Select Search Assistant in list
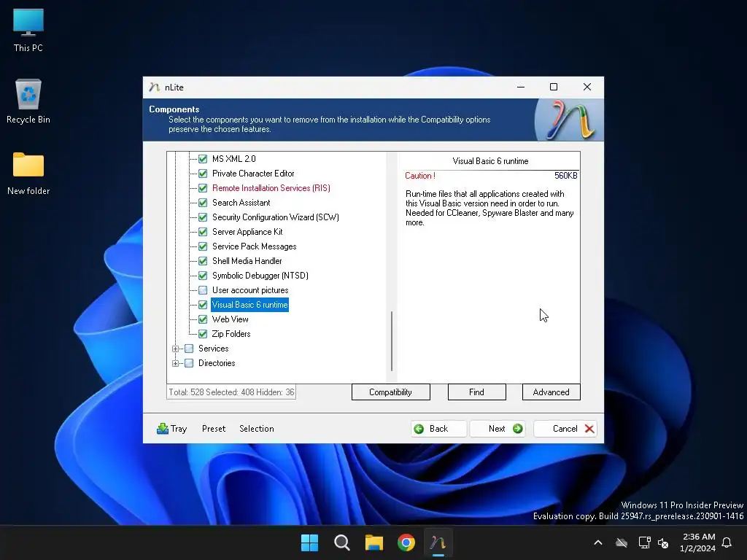747x560 pixels. [x=241, y=203]
